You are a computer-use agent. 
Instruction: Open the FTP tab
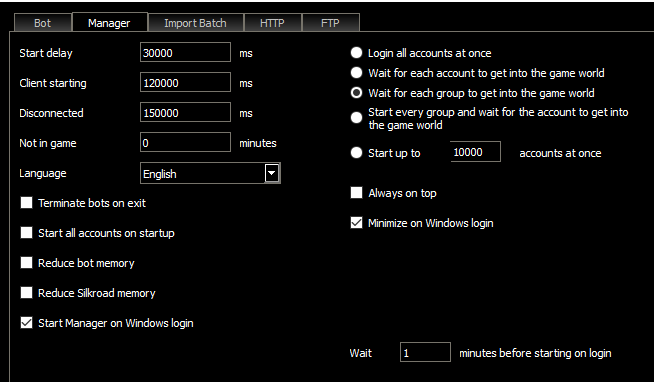tap(330, 23)
